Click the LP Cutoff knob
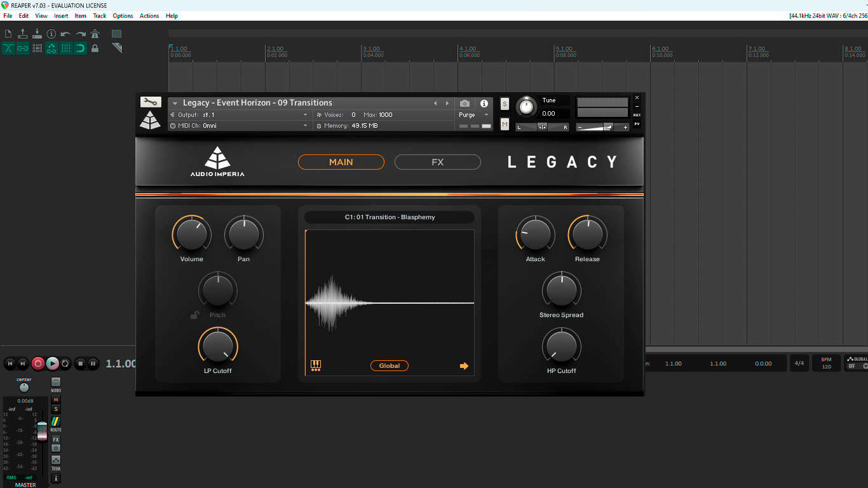The width and height of the screenshot is (868, 488). pos(218,346)
